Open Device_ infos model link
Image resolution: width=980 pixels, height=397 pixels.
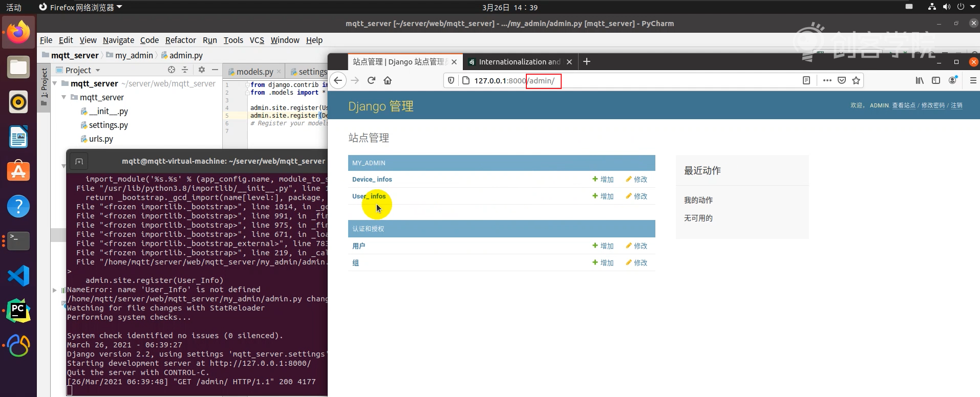(x=372, y=179)
